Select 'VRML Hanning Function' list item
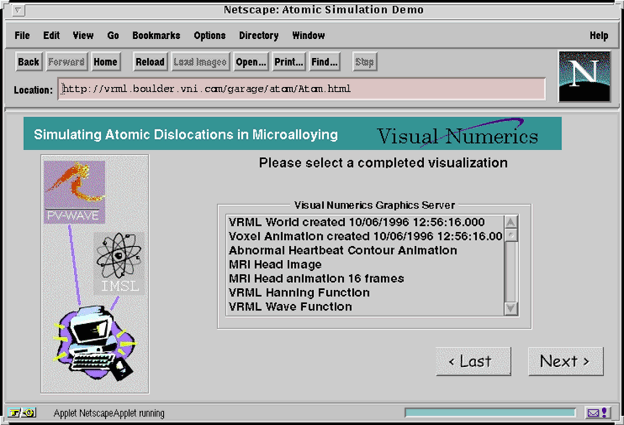 tap(365, 292)
